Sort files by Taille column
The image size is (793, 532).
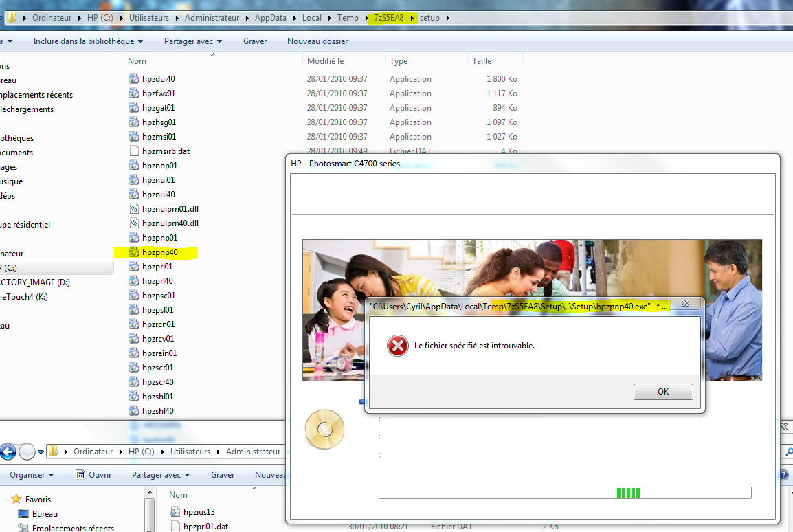point(482,61)
